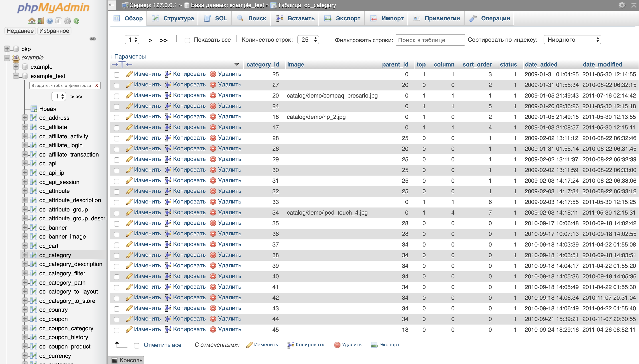The image size is (639, 364).
Task: Go to last page with >> button
Action: 164,40
